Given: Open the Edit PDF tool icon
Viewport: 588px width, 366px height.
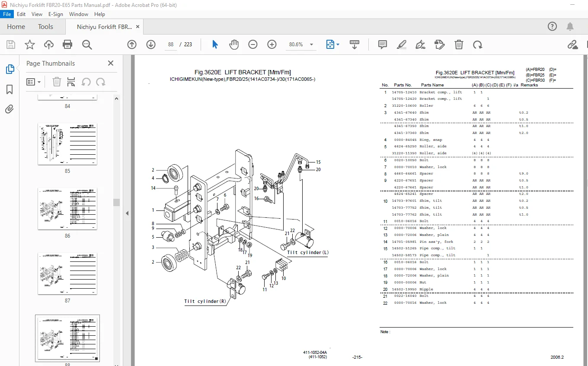Looking at the screenshot, I should pos(440,45).
